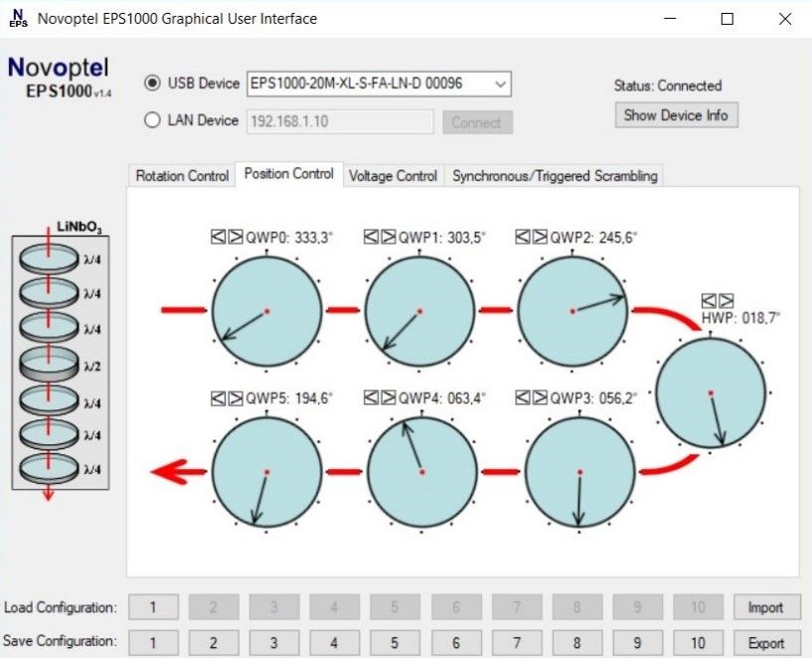
Task: Click the QWP4 right arrow button
Action: click(x=389, y=398)
